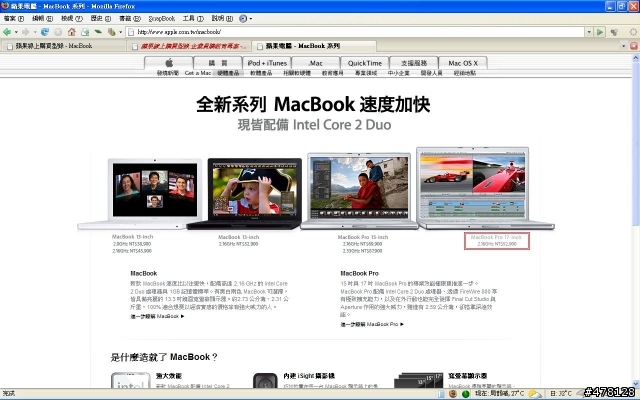Click the Apple logo navigation tab

point(169,63)
